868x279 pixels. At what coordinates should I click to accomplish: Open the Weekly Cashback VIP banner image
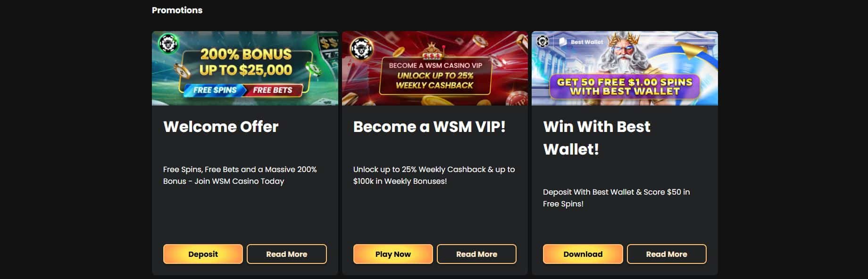[434, 68]
